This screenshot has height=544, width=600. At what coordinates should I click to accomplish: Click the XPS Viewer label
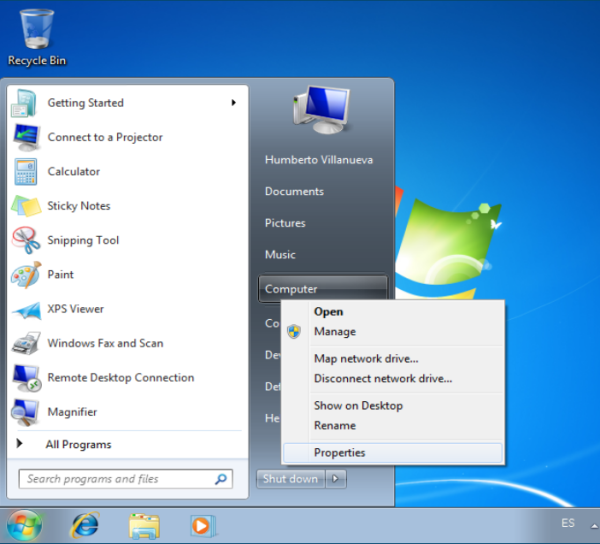[x=75, y=309]
